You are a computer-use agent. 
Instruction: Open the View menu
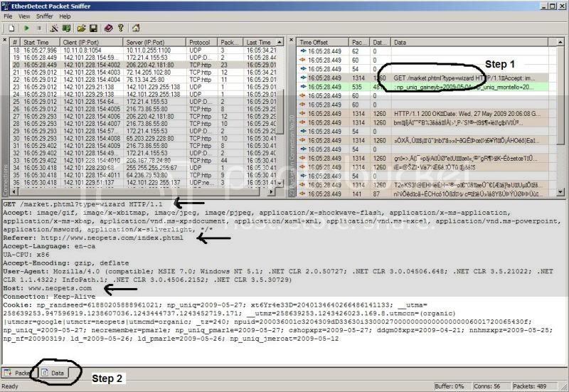[24, 16]
